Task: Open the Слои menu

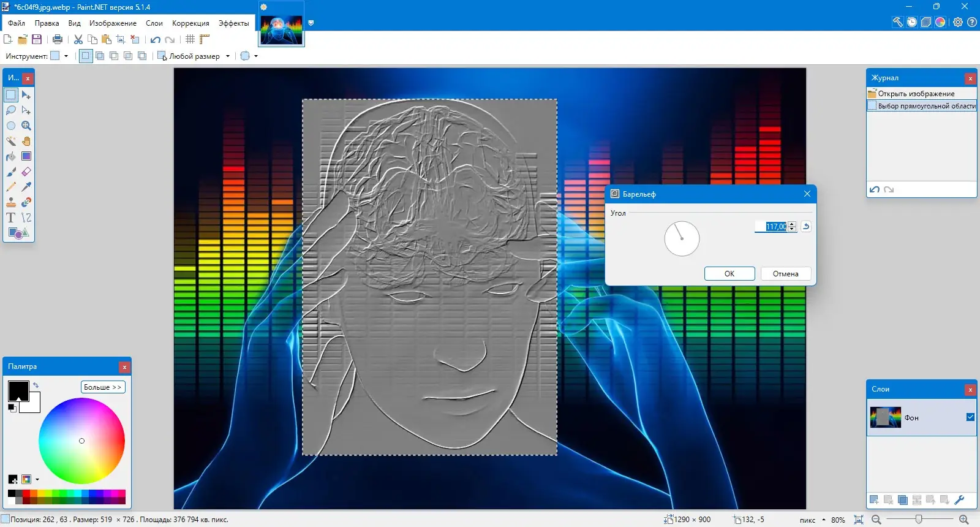Action: pos(154,23)
